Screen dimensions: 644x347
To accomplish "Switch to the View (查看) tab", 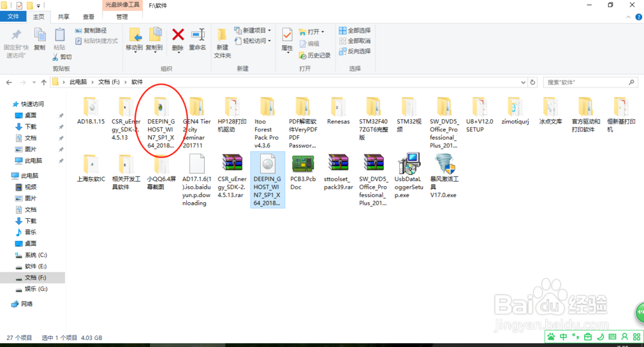I will tap(88, 17).
